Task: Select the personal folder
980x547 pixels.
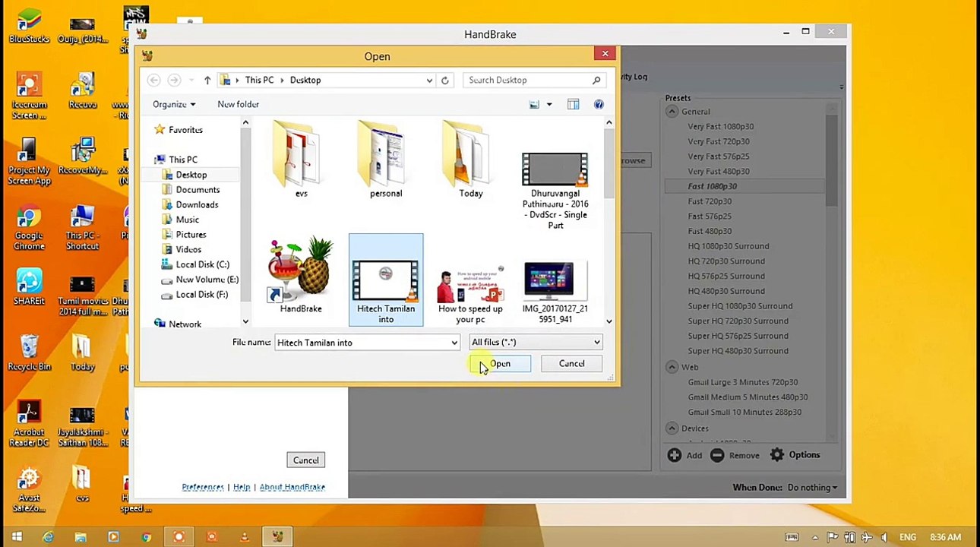Action: (x=386, y=160)
